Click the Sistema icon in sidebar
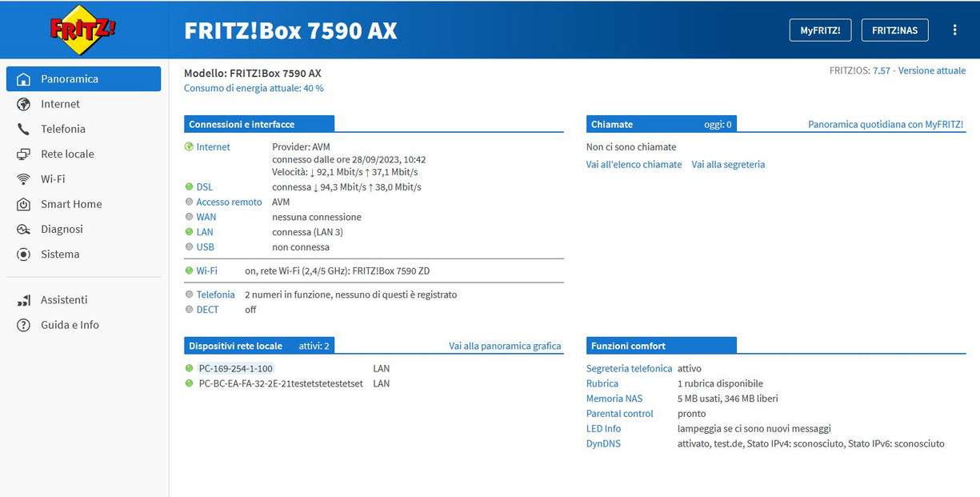Screen dimensions: 980x497 pos(24,255)
